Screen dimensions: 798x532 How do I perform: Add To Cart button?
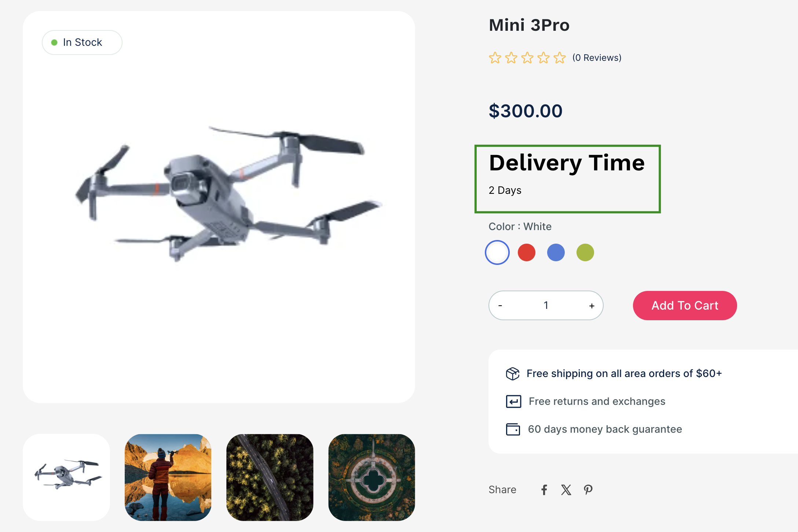[x=685, y=306]
